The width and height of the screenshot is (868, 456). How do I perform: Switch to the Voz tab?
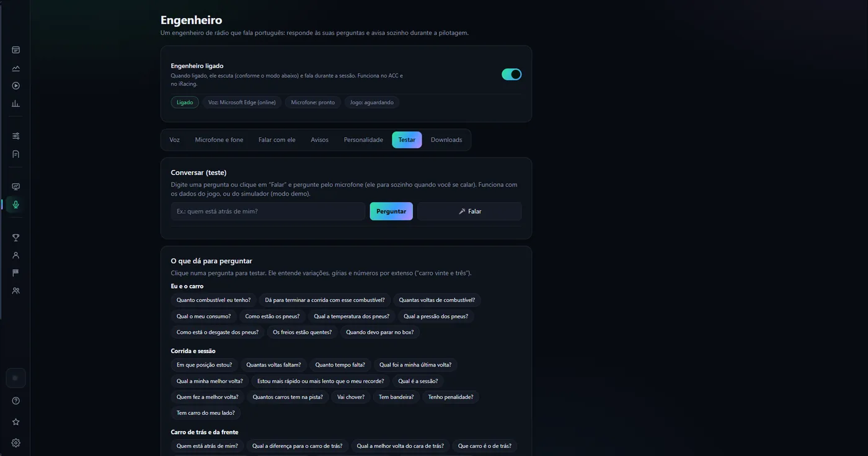[175, 140]
